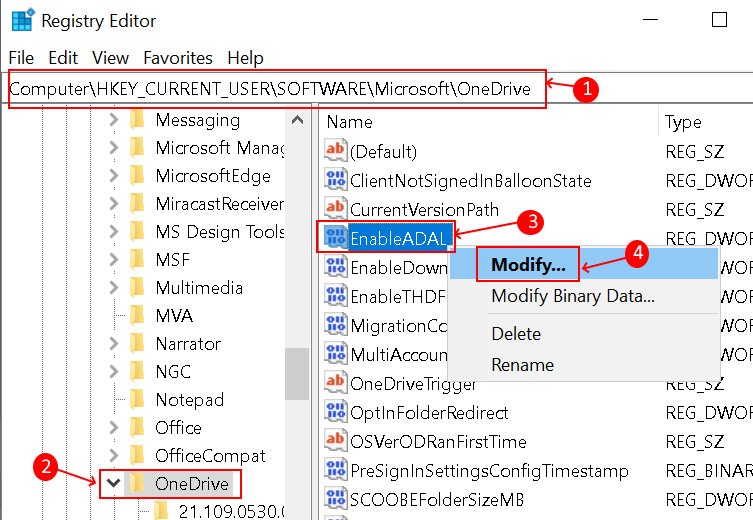Screen dimensions: 753x520
Task: Select the OfficeCompat tree key
Action: coord(210,455)
